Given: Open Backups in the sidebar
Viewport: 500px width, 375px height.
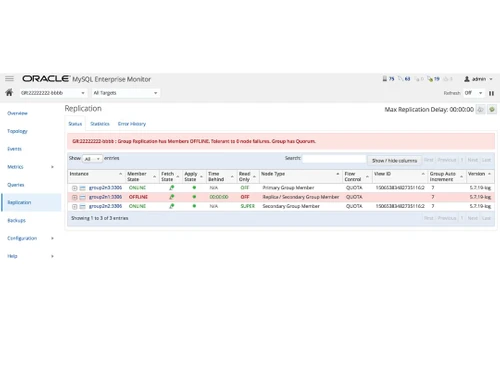Looking at the screenshot, I should tap(16, 220).
